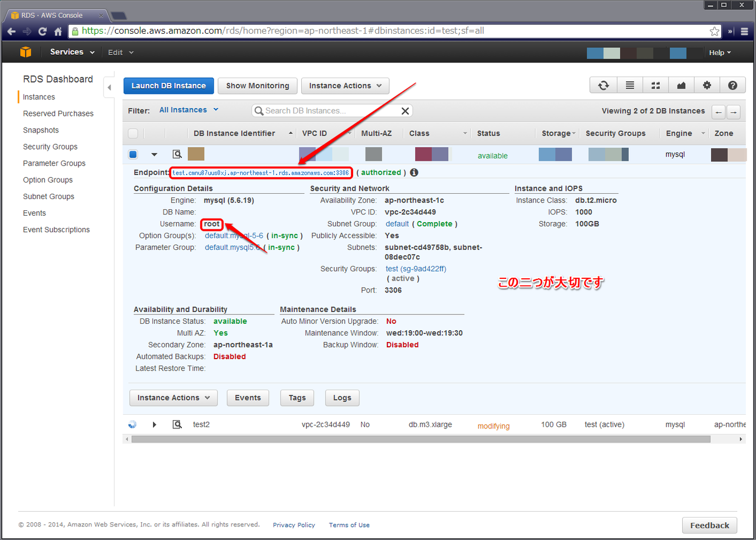
Task: Collapse the RDS Dashboard sidebar
Action: pyautogui.click(x=109, y=87)
